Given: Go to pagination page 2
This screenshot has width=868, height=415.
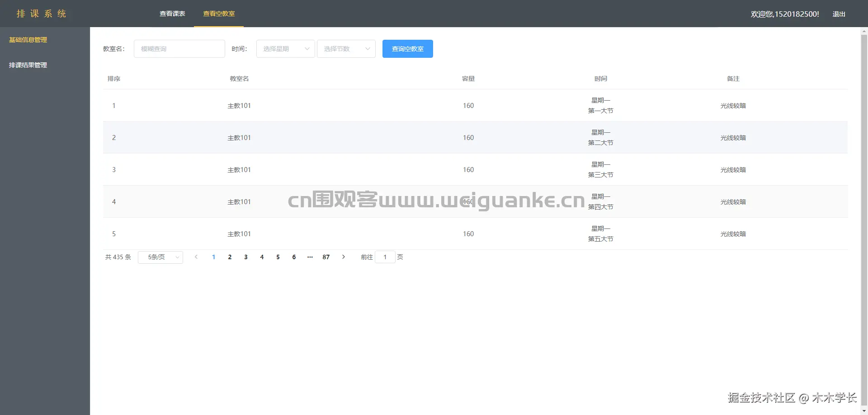Looking at the screenshot, I should (230, 257).
